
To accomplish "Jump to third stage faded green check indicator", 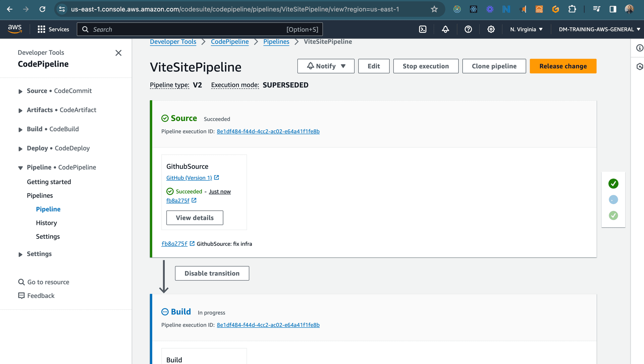I will 613,216.
